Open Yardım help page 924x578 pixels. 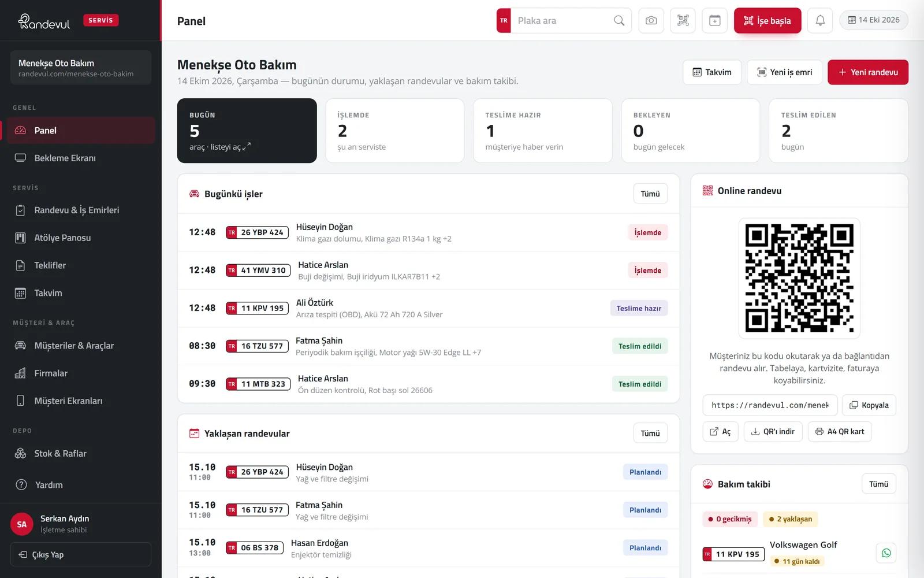81,485
